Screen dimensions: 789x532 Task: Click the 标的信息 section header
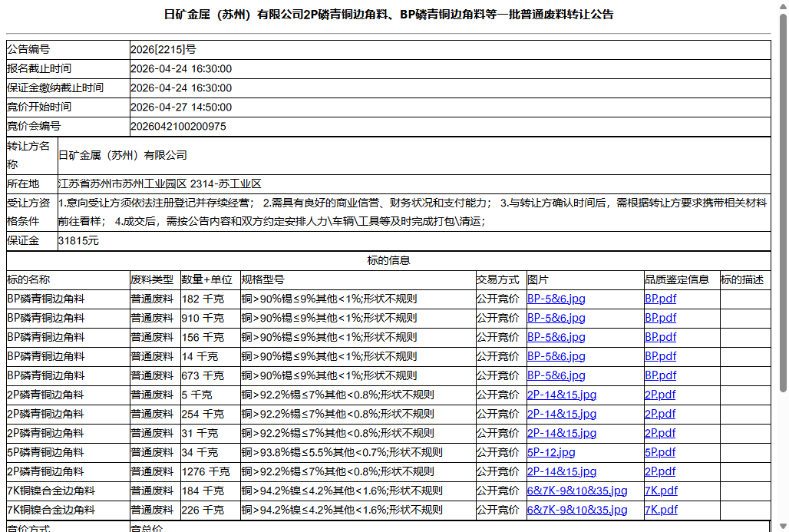[x=388, y=260]
